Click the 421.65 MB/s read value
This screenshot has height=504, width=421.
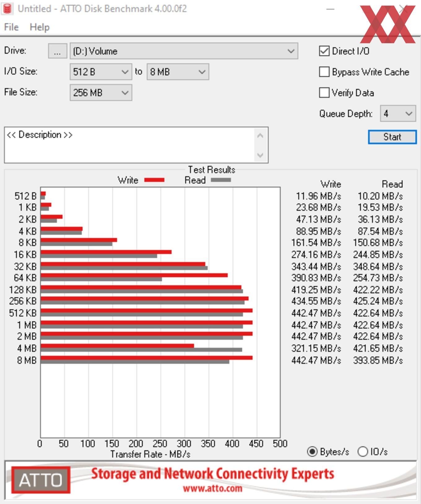[x=378, y=348]
